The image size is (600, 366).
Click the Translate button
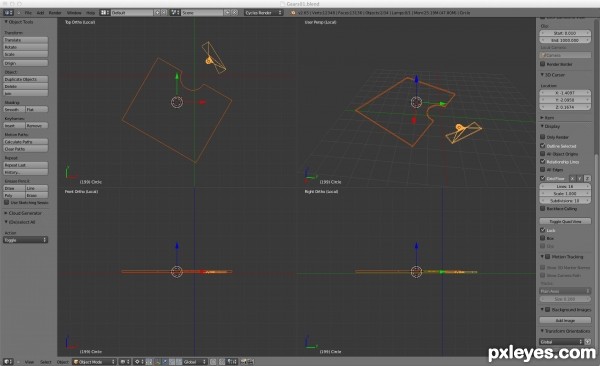[x=26, y=40]
